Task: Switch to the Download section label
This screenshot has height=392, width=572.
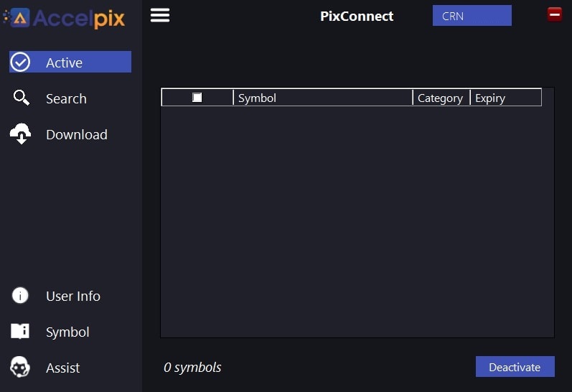Action: pos(77,134)
